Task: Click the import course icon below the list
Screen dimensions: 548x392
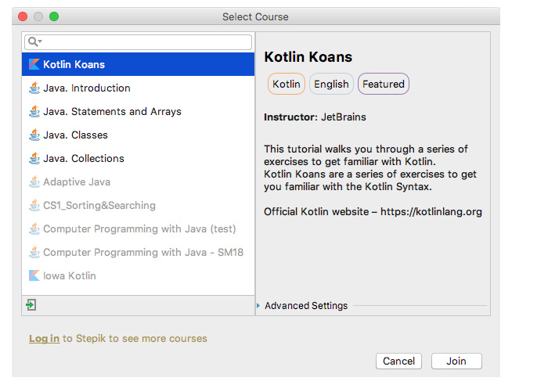Action: [x=31, y=304]
